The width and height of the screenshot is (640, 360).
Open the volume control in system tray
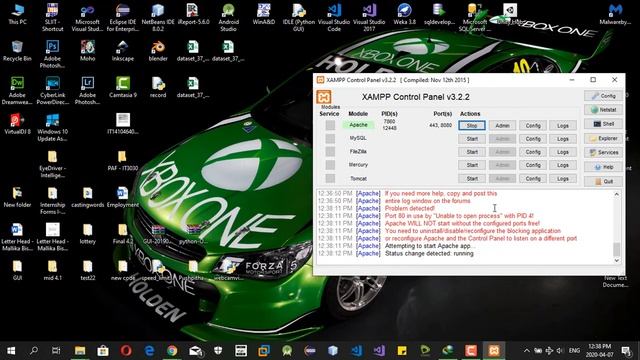560,350
